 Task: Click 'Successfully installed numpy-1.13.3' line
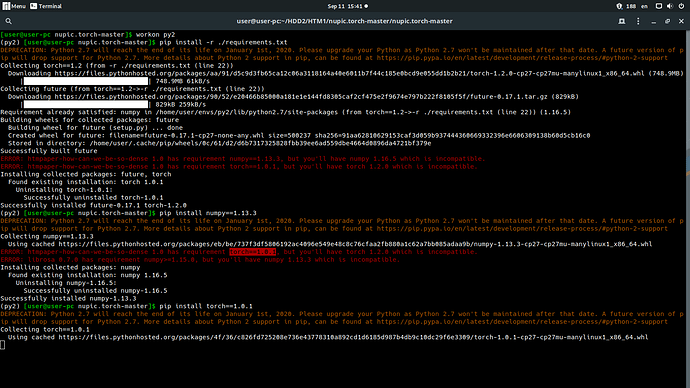point(68,298)
